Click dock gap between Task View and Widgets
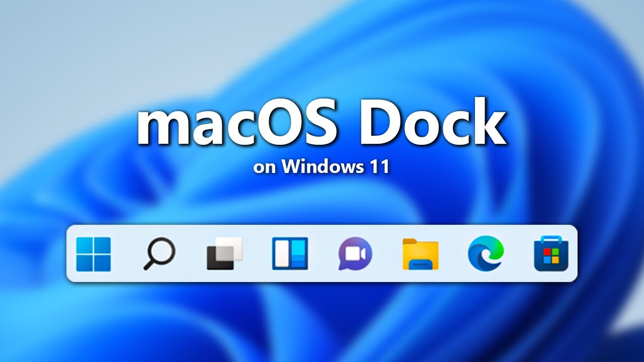This screenshot has height=362, width=644. (258, 254)
